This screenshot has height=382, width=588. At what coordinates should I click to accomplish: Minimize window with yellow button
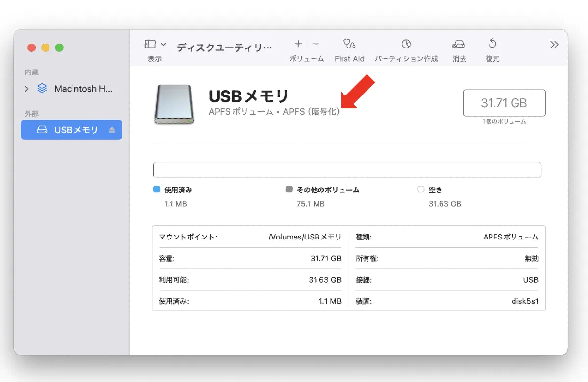45,48
